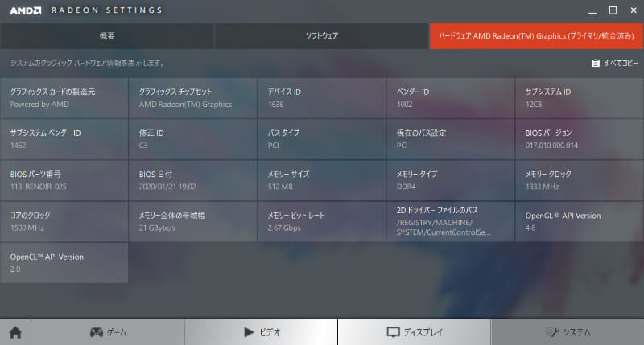Open the ディスプレイ section
644x345 pixels.
coord(415,332)
